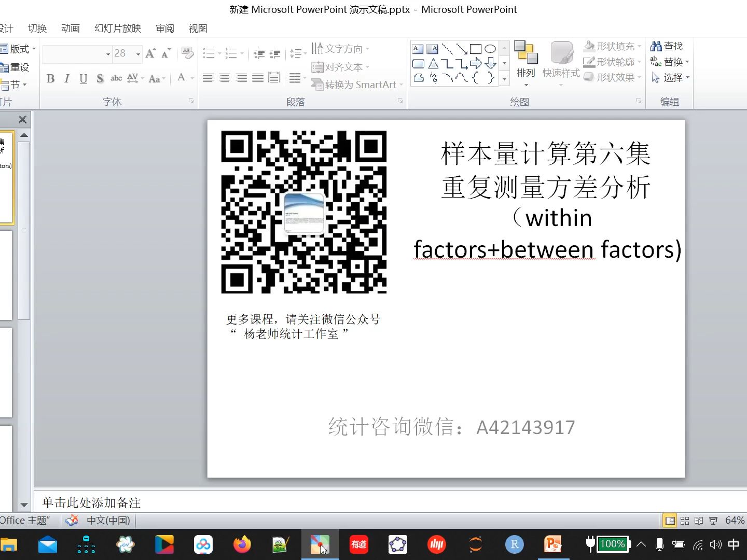The height and width of the screenshot is (560, 747).
Task: Select the freeform shape tool
Action: (x=418, y=78)
